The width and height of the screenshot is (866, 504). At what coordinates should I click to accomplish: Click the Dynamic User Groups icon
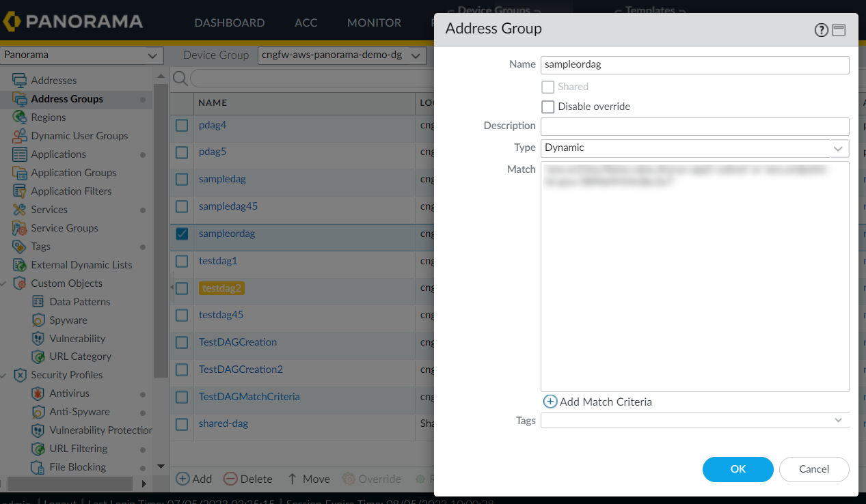(x=20, y=136)
